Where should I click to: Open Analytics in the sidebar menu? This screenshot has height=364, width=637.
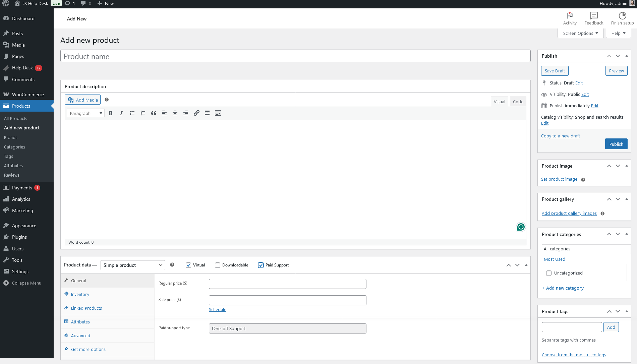(x=21, y=199)
